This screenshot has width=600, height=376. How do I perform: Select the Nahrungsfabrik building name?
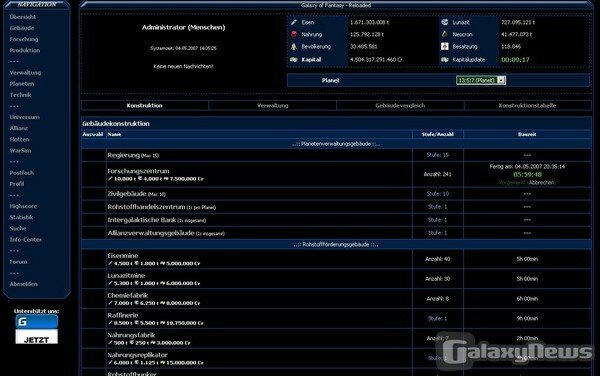(131, 335)
